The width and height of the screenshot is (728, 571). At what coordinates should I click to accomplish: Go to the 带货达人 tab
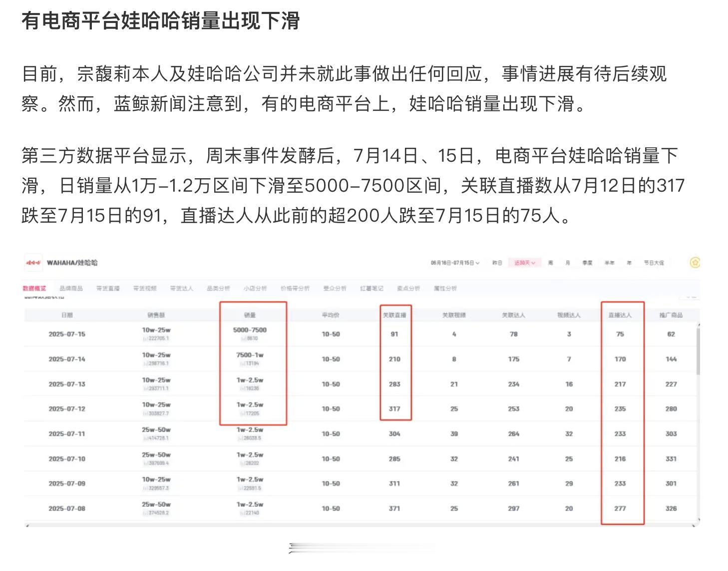tap(182, 288)
